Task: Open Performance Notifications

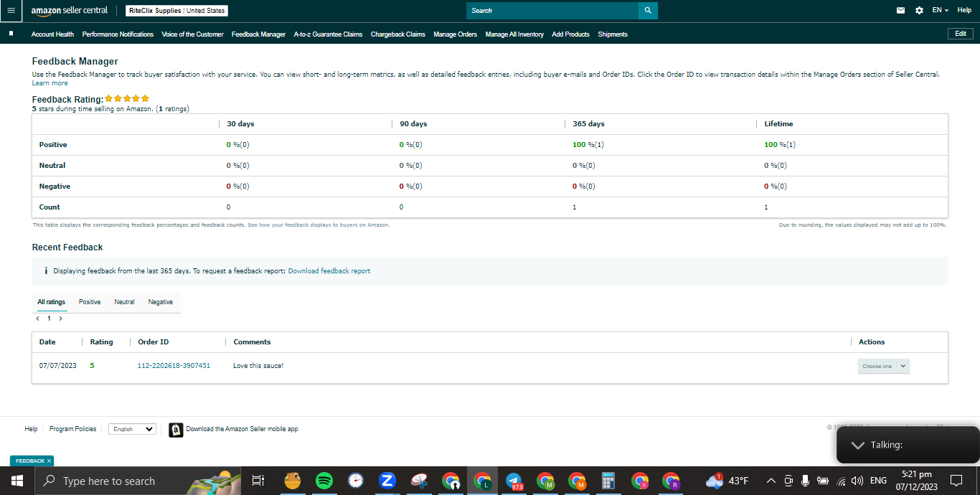Action: click(118, 34)
